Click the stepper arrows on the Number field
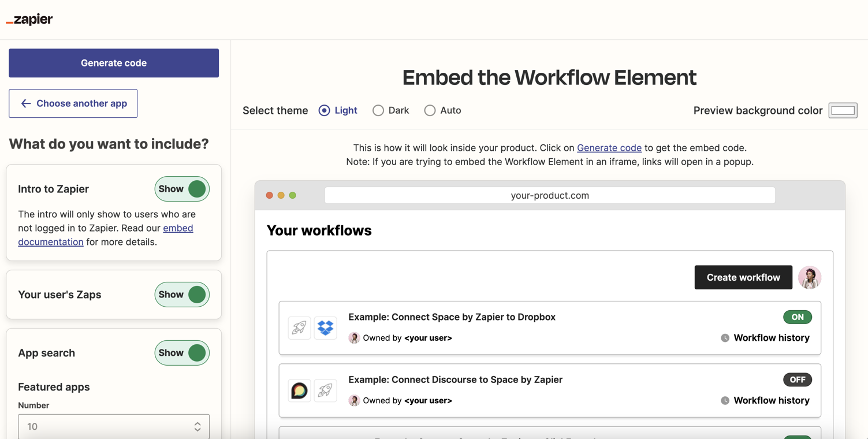The image size is (868, 439). click(198, 426)
